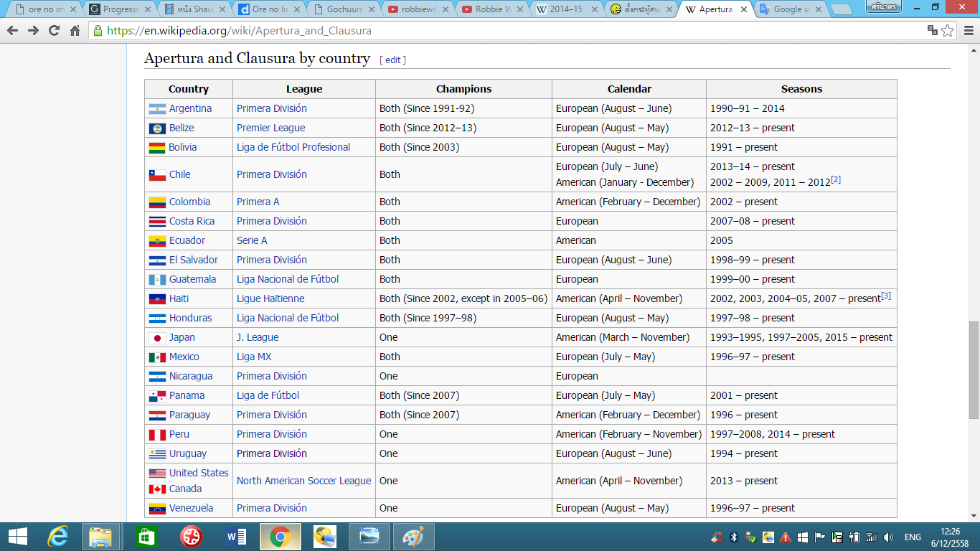Open the Chrome hamburger menu
This screenshot has width=980, height=551.
(x=967, y=31)
